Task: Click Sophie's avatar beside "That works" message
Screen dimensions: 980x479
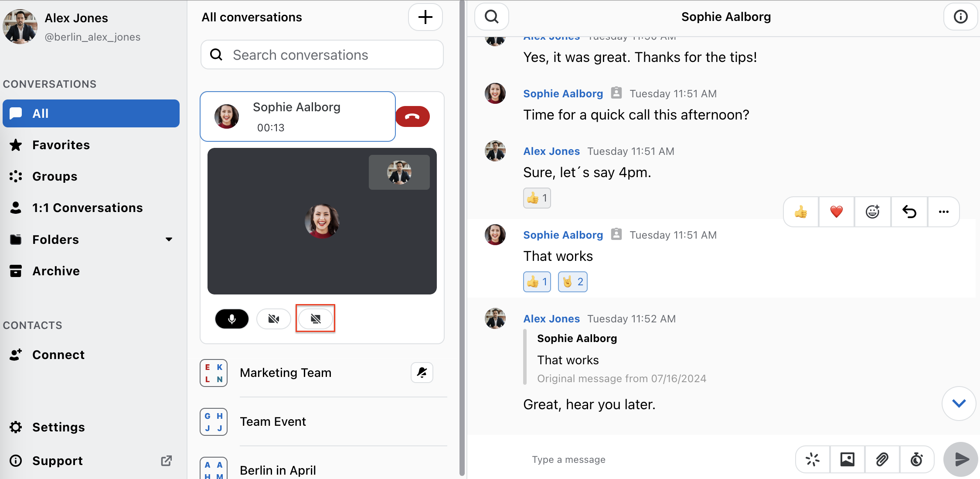Action: tap(495, 235)
